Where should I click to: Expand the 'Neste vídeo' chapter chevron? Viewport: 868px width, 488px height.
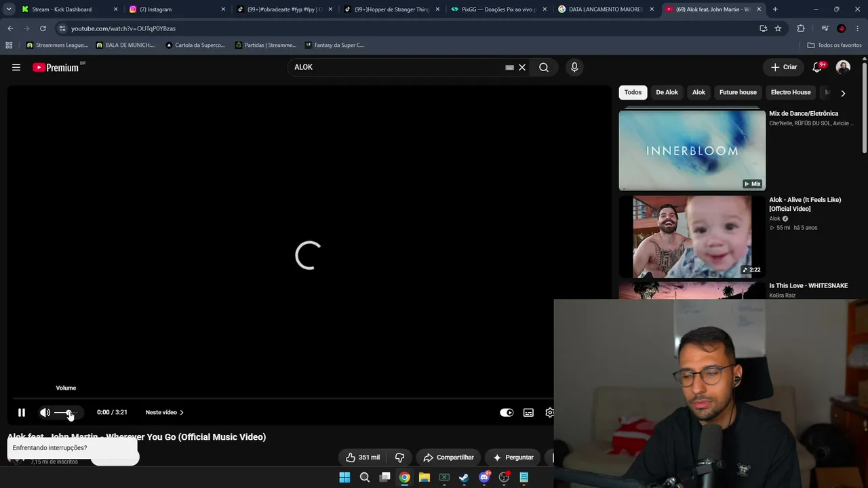[182, 412]
